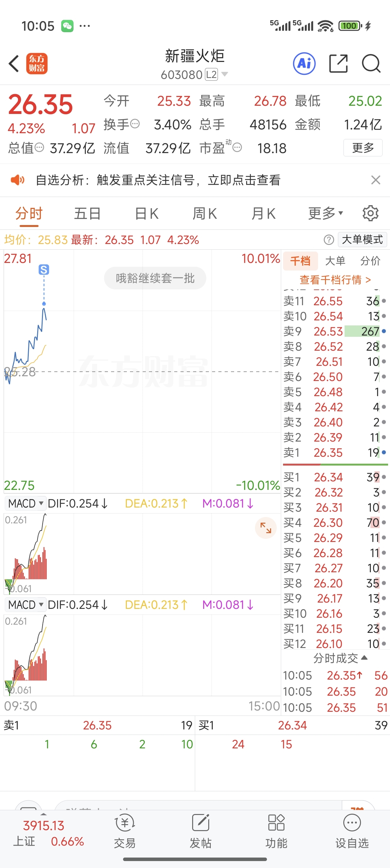Image resolution: width=390 pixels, height=868 pixels.
Task: Switch to 月K tab
Action: pos(264,213)
